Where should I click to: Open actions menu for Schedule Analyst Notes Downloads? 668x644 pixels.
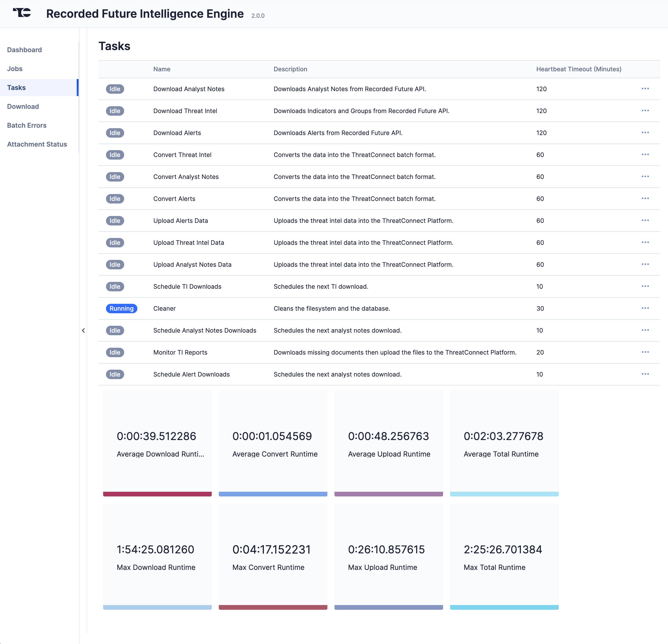(645, 330)
